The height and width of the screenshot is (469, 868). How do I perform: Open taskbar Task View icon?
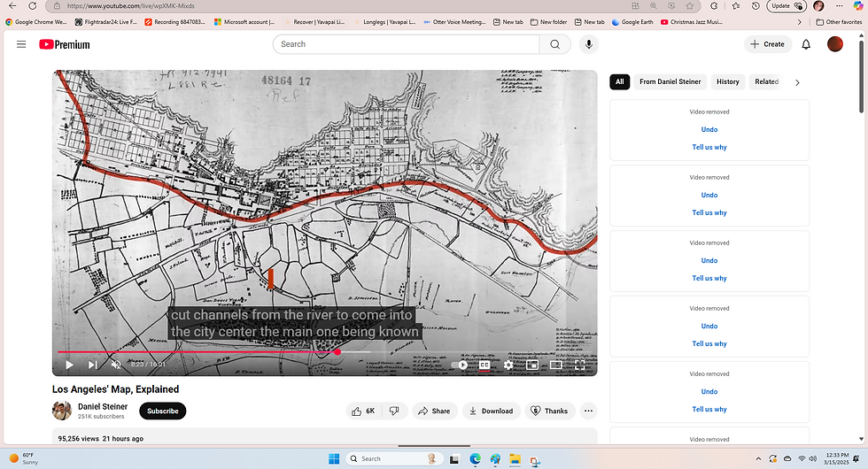coord(453,459)
